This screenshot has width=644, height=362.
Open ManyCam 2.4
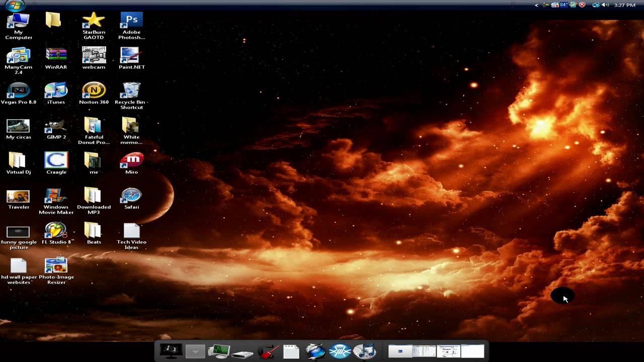pos(19,55)
